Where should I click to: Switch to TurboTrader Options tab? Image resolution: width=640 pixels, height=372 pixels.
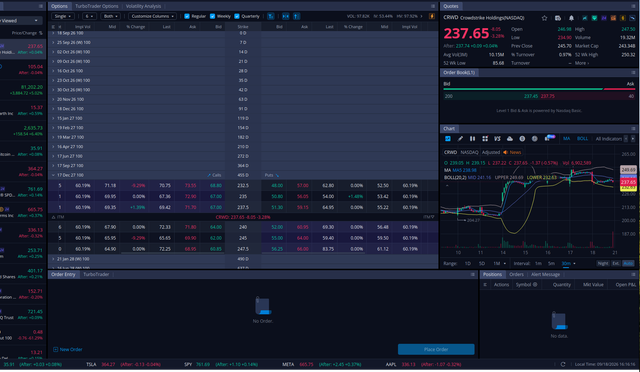[x=97, y=6]
